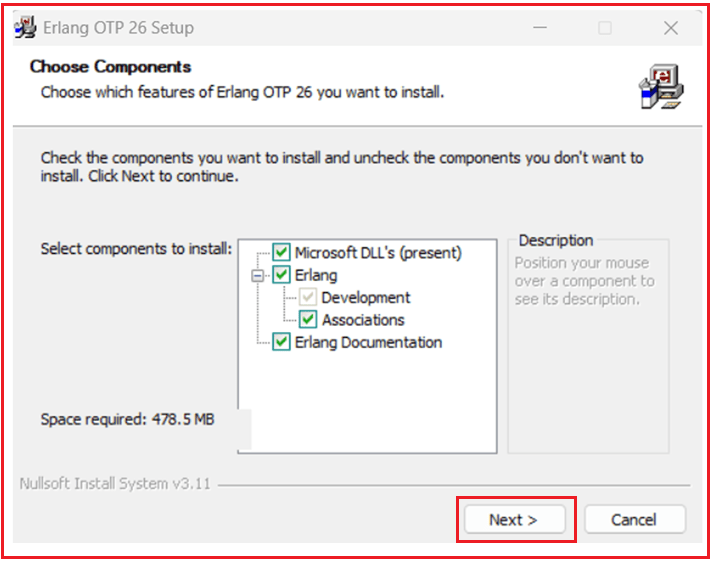Click the Nullsoft Install System v3.11 text
This screenshot has width=712, height=562.
[x=115, y=484]
